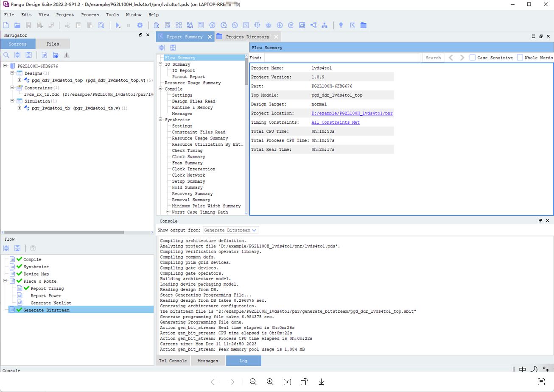Collapse the Place & Route flow node
554x392 pixels.
coord(5,281)
